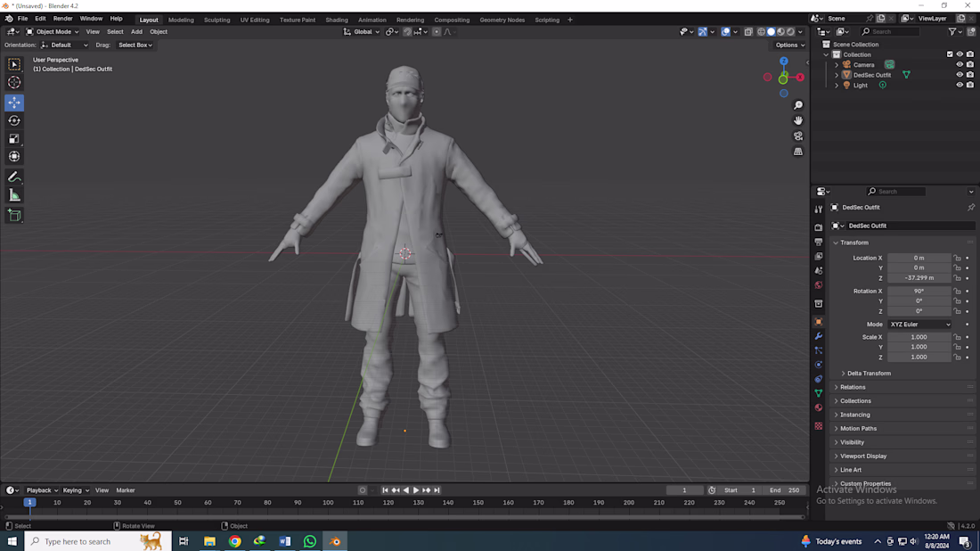Expand the Camera item in outliner

pos(837,65)
